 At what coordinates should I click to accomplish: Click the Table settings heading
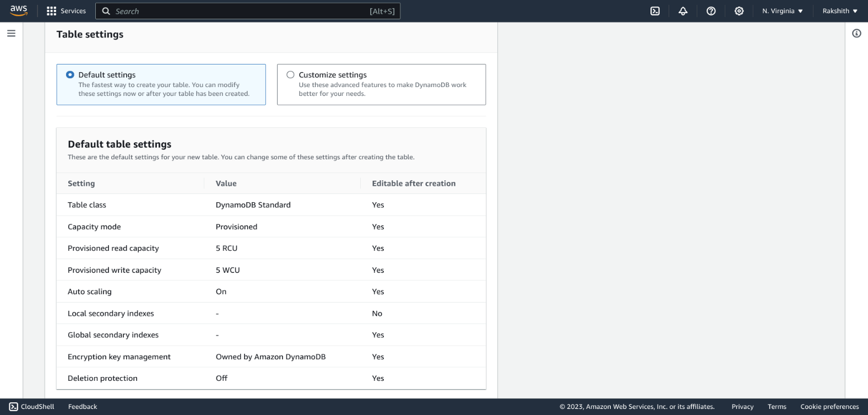pos(90,34)
